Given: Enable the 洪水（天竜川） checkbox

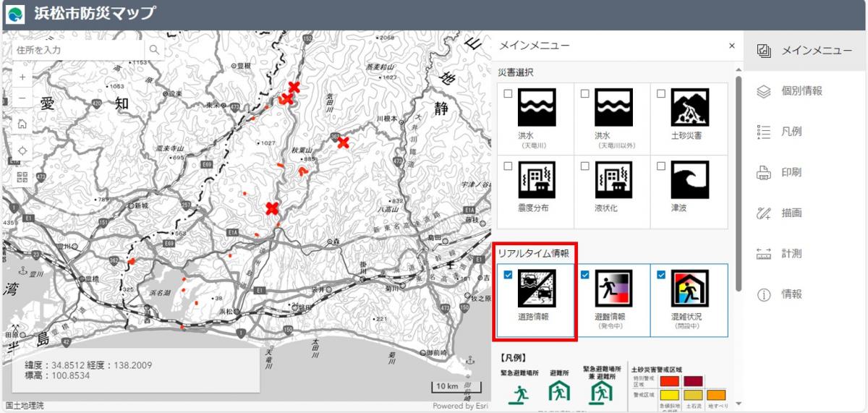Looking at the screenshot, I should coord(509,94).
